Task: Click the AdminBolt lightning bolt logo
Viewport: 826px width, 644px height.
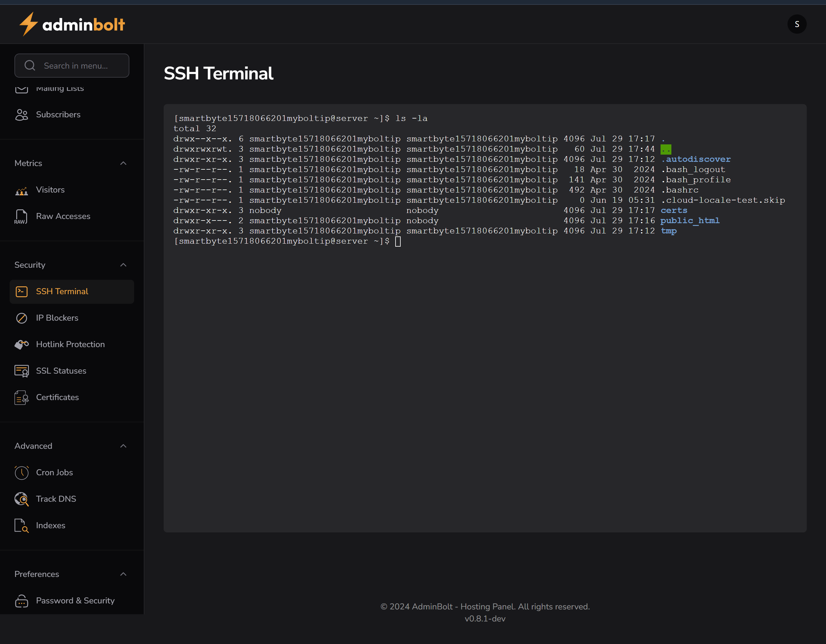Action: [28, 23]
